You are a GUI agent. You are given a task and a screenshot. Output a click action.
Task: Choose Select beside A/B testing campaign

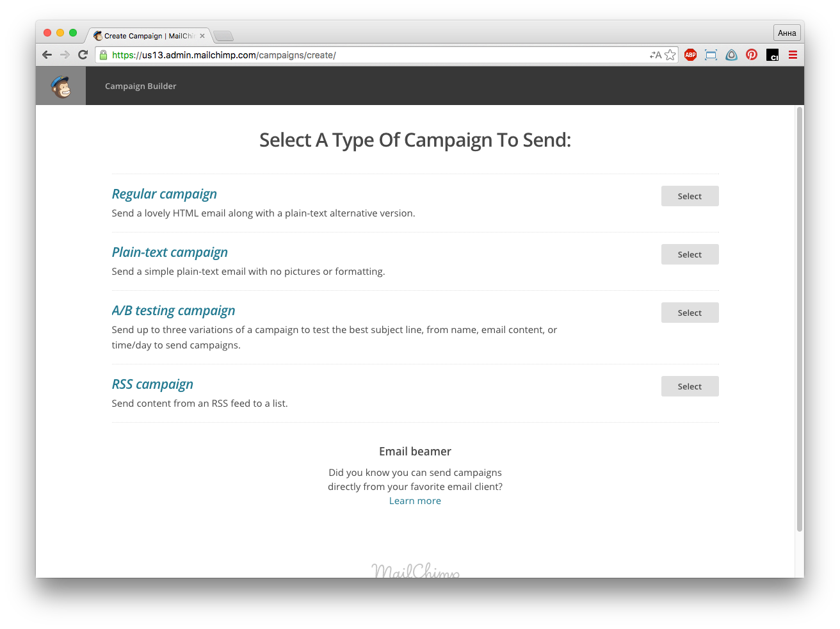[690, 313]
